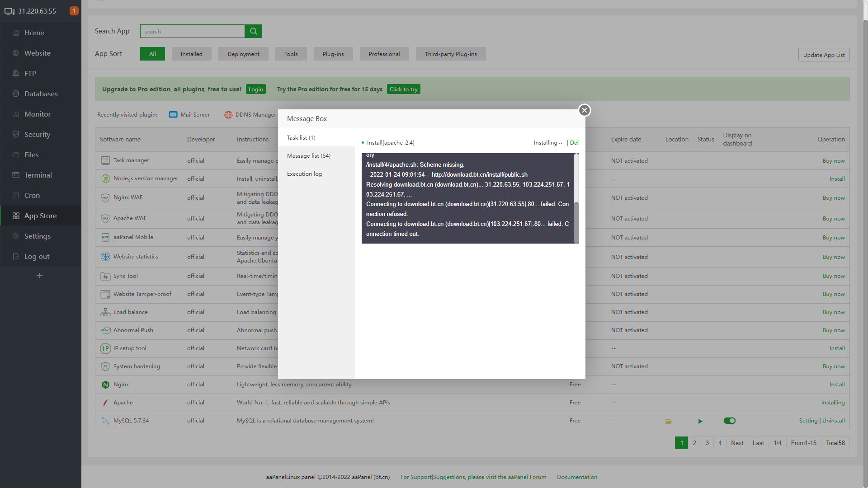The width and height of the screenshot is (868, 488).
Task: Click the Nginx software icon
Action: pos(105,385)
